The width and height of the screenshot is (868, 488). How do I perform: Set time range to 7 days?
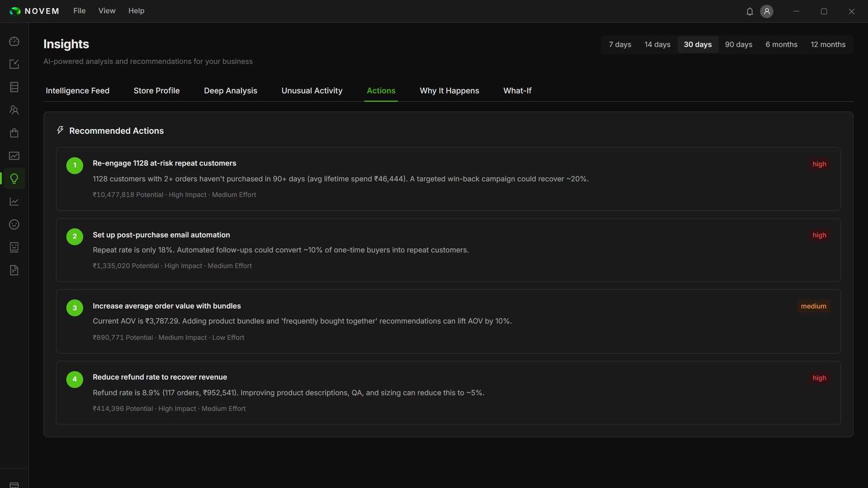[x=620, y=44]
